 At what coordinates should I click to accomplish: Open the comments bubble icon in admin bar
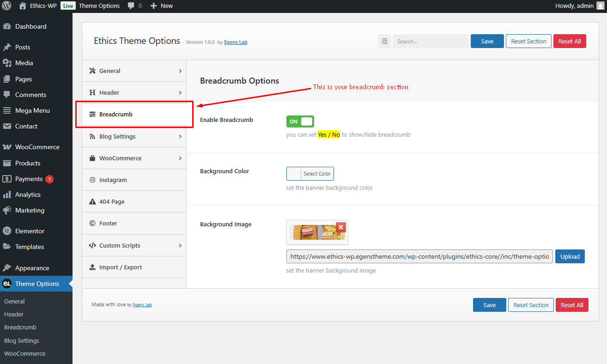[x=131, y=6]
